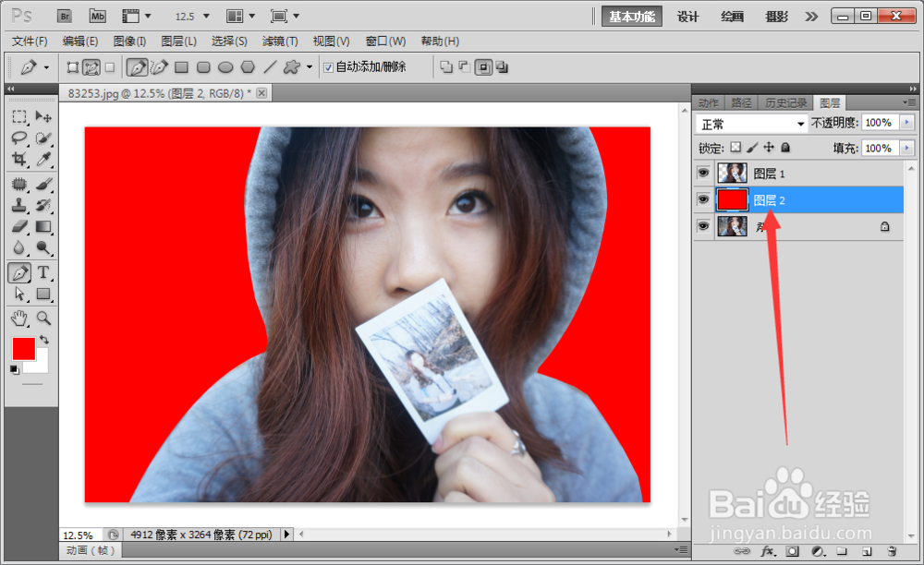The image size is (924, 565).
Task: Select the Brush tool in toolbox
Action: pos(43,185)
